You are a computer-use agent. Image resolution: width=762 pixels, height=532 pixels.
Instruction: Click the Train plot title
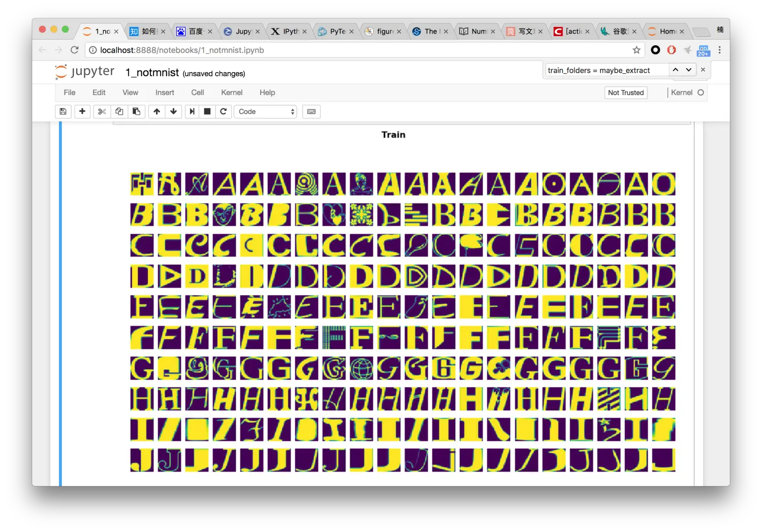click(x=394, y=135)
